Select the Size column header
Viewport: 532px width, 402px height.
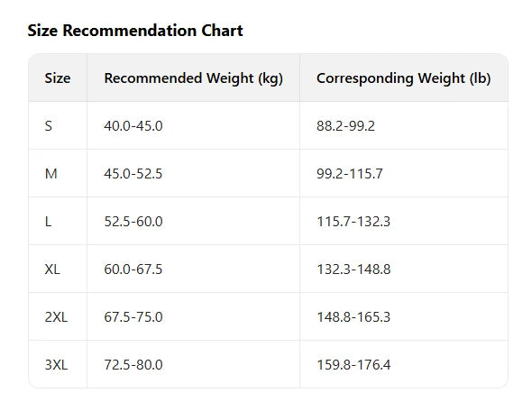tap(58, 78)
